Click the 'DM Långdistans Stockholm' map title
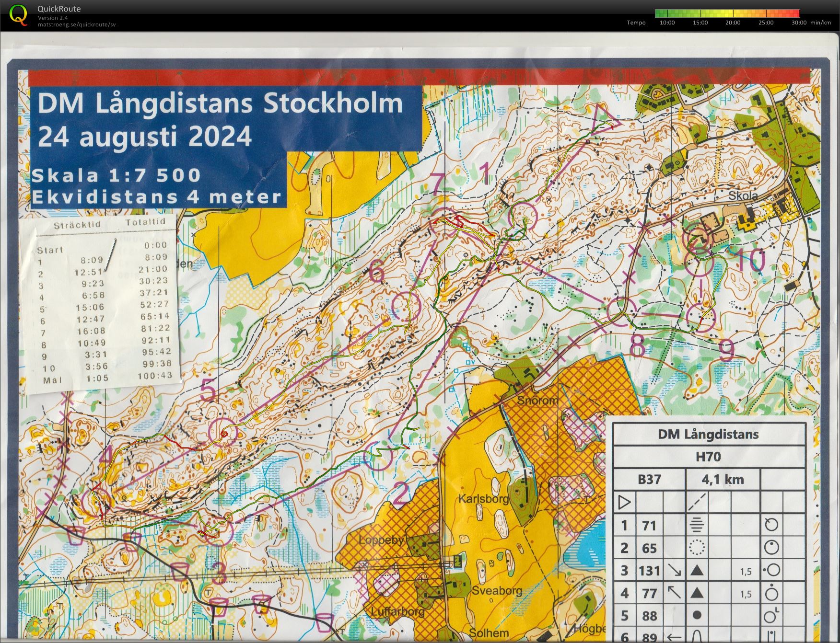Viewport: 840px width, 643px height. 220,103
